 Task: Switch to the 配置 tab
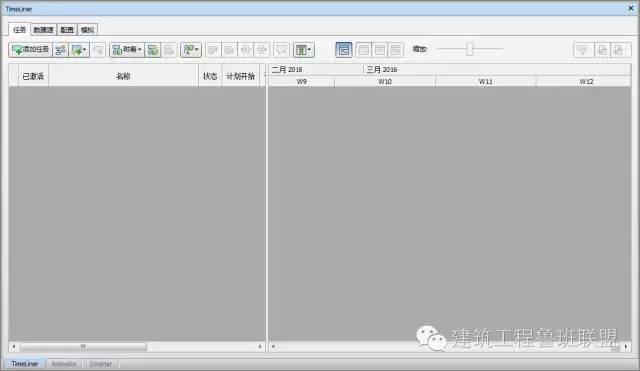pyautogui.click(x=67, y=30)
